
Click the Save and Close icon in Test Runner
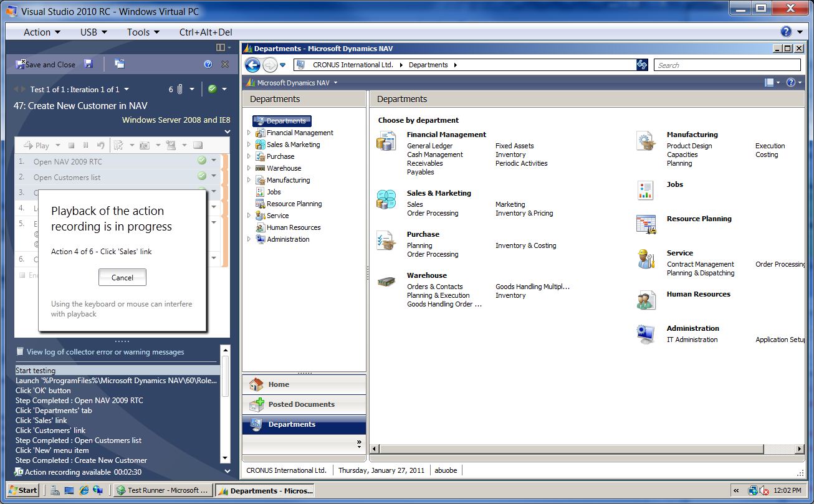click(x=20, y=64)
